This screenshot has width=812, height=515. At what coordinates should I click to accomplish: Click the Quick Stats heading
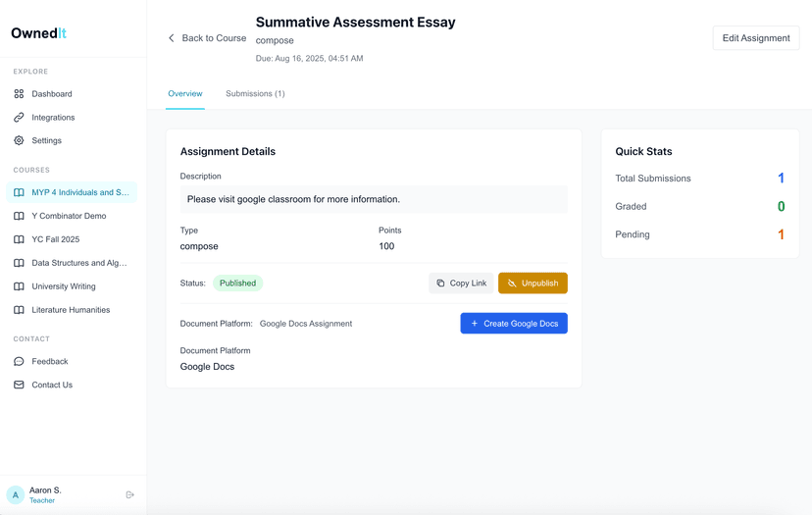point(643,151)
